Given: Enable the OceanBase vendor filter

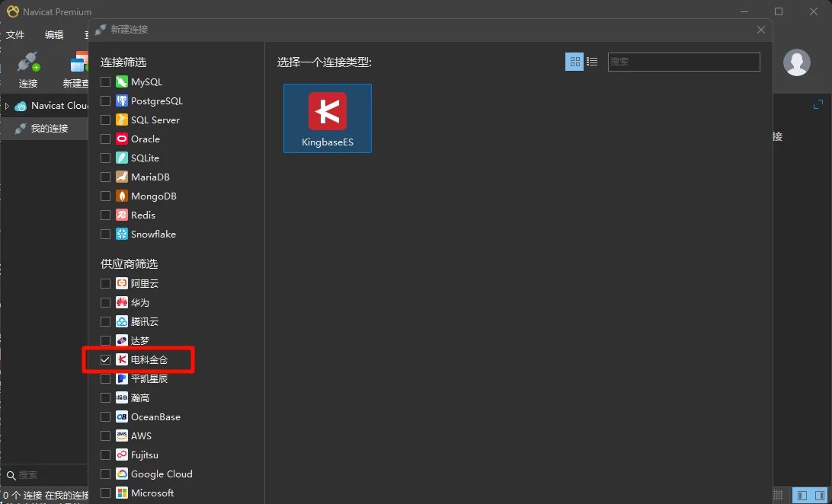Looking at the screenshot, I should tap(106, 416).
